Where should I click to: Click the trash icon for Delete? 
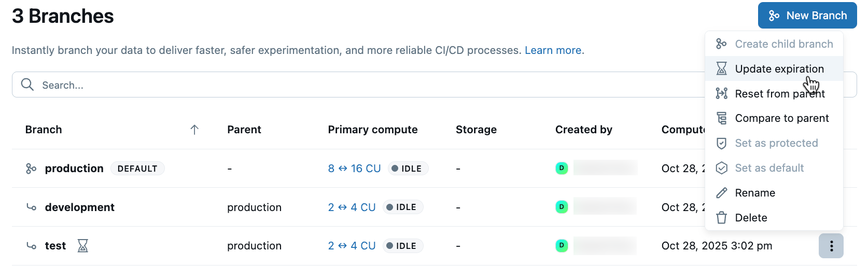coord(721,218)
